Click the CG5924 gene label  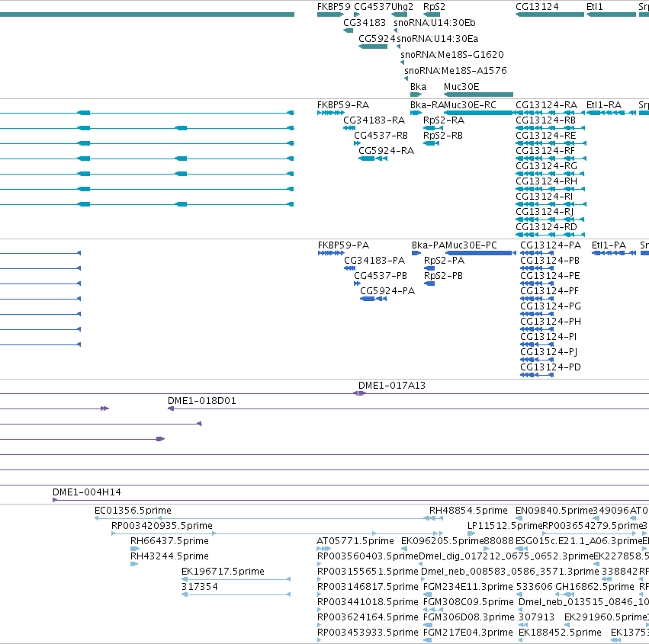[x=377, y=38]
